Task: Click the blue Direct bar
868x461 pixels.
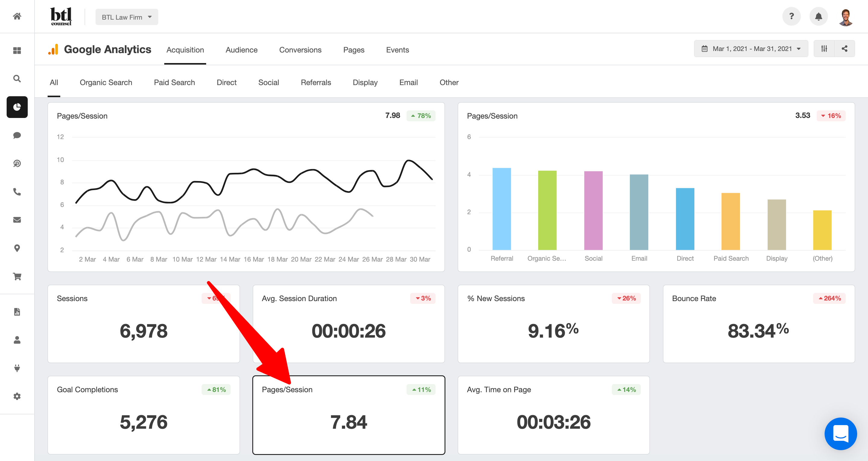Action: pos(685,219)
